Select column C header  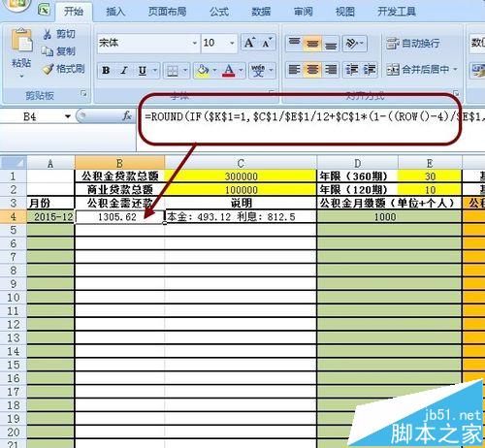point(241,163)
